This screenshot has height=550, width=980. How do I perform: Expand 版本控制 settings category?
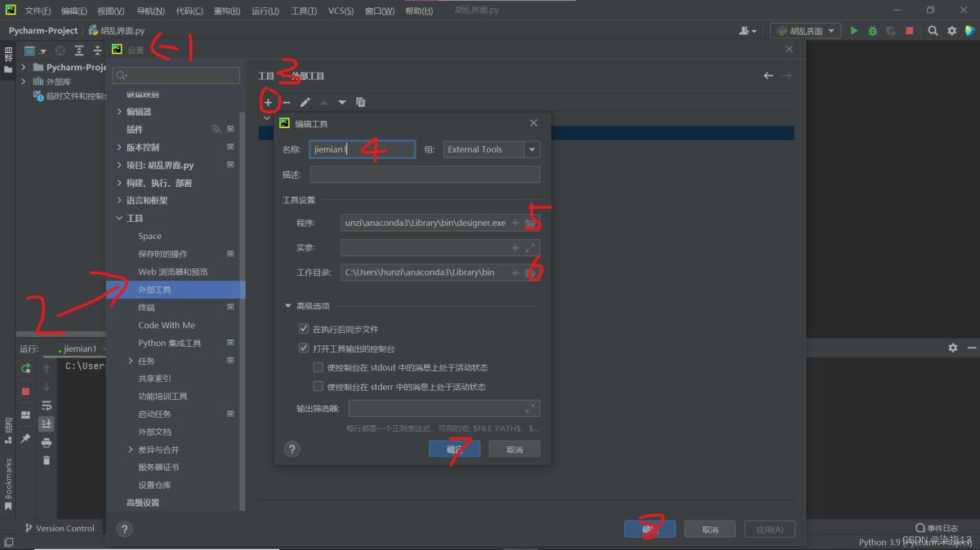[x=119, y=148]
